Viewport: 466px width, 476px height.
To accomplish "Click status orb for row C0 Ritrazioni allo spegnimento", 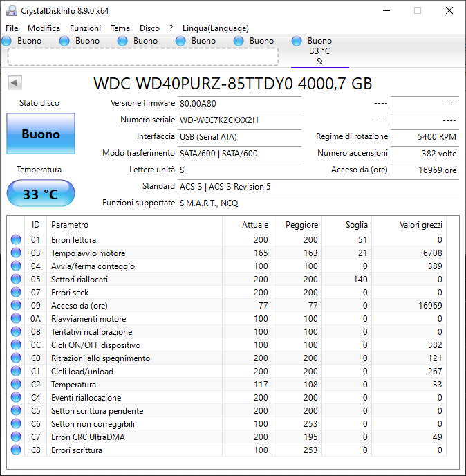I will [x=16, y=358].
